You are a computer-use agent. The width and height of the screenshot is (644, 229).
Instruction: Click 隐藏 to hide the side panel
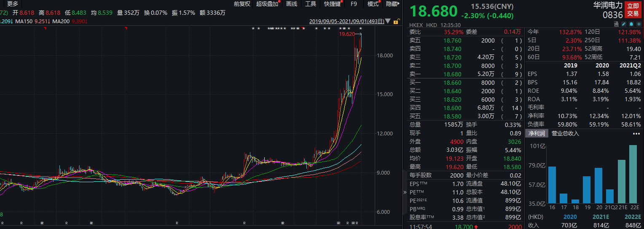click(392, 4)
